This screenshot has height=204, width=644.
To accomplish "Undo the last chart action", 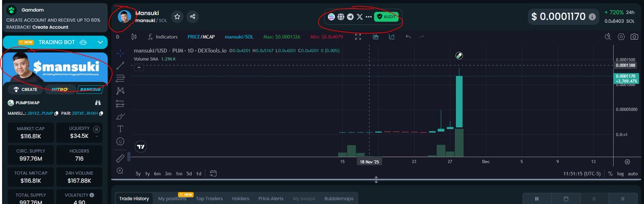I will pyautogui.click(x=408, y=37).
